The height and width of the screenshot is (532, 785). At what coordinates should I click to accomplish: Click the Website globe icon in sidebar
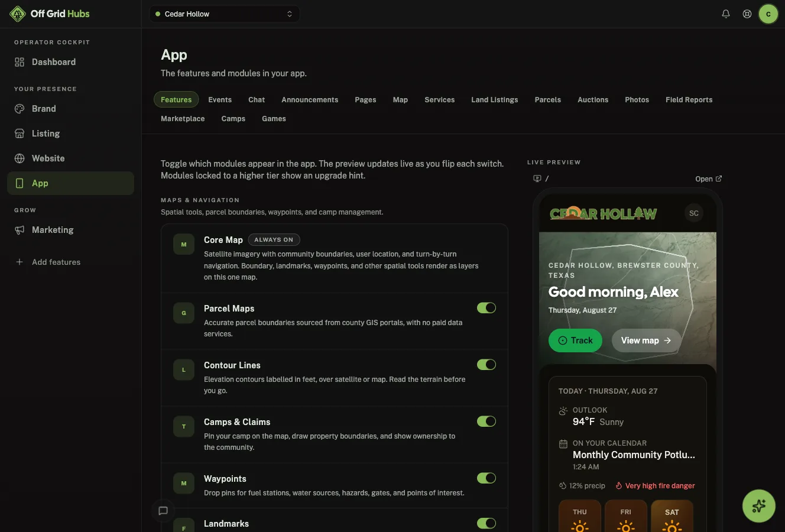click(20, 158)
